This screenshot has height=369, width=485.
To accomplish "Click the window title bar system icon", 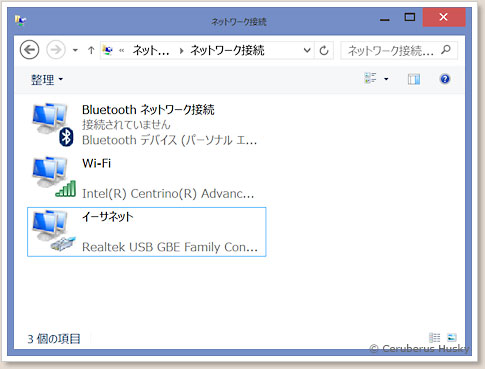I will tap(20, 20).
